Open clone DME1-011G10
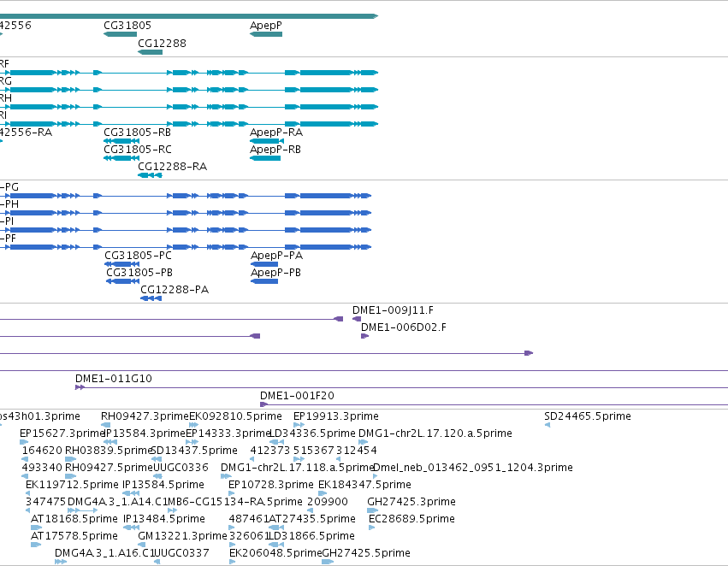The image size is (728, 566). pos(113,379)
